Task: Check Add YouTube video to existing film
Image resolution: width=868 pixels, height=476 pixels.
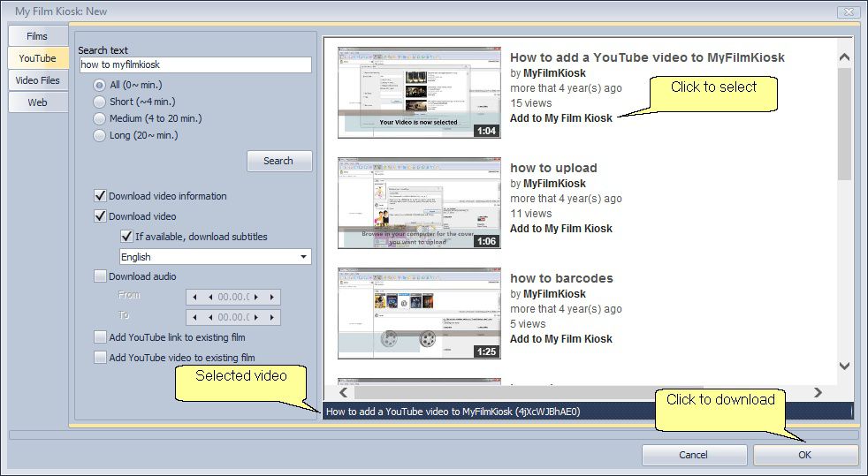Action: (x=100, y=358)
